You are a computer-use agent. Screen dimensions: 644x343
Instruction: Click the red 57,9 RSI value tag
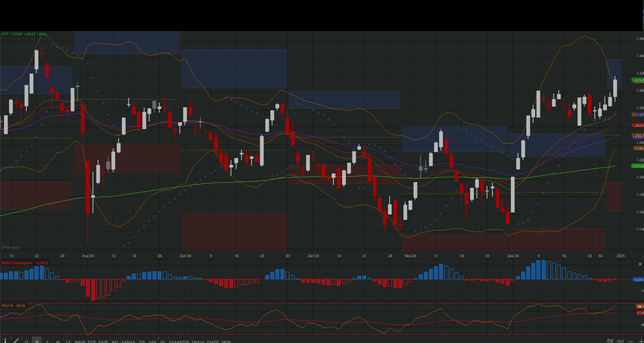pos(640,313)
